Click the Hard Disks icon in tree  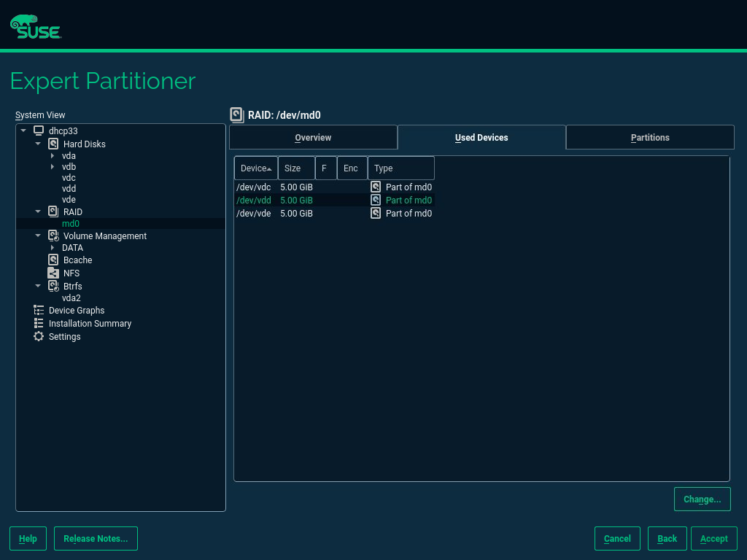[x=53, y=144]
